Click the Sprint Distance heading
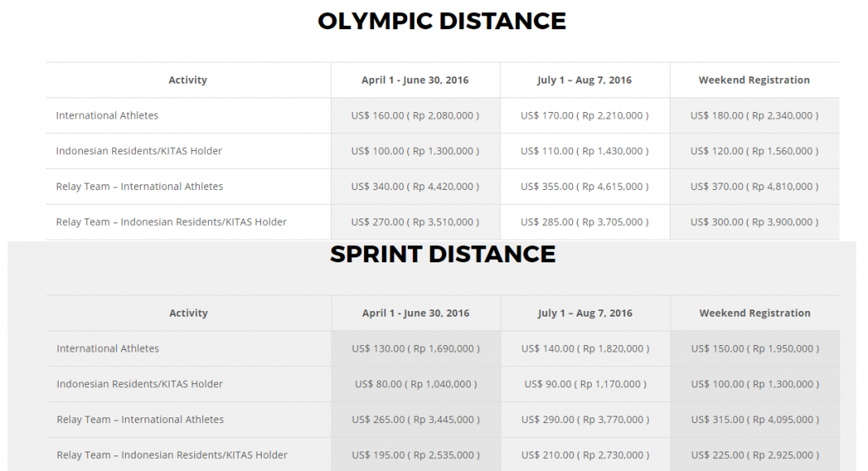Image resolution: width=868 pixels, height=471 pixels. (x=443, y=255)
